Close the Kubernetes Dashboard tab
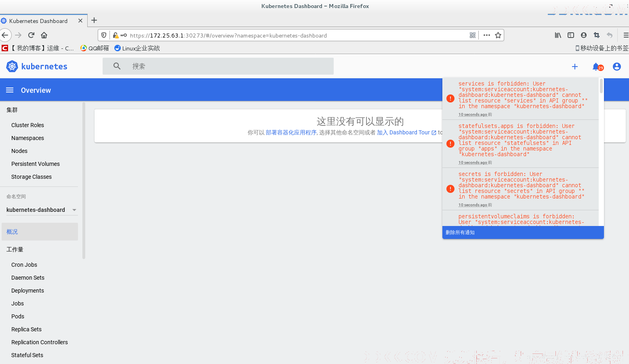This screenshot has width=629, height=364. point(80,21)
